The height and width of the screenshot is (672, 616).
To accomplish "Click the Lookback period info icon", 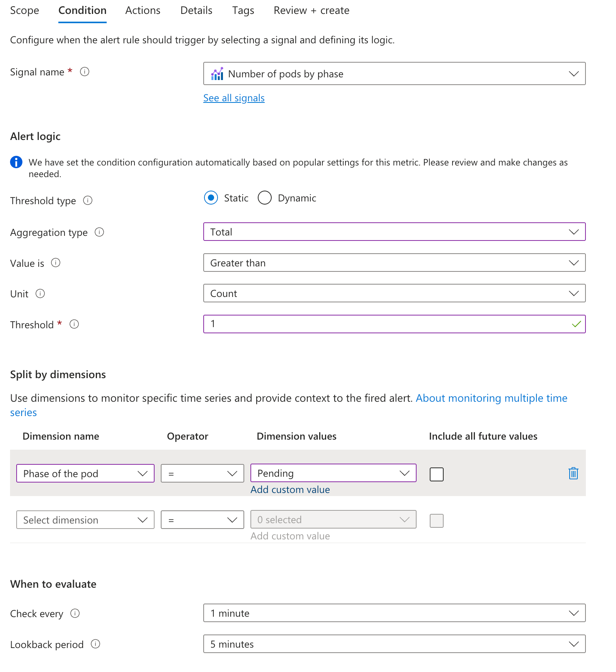I will click(x=95, y=644).
